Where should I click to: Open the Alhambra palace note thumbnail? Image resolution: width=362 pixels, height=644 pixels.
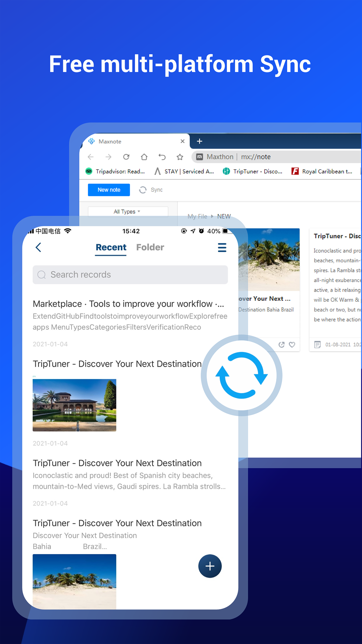pyautogui.click(x=74, y=405)
